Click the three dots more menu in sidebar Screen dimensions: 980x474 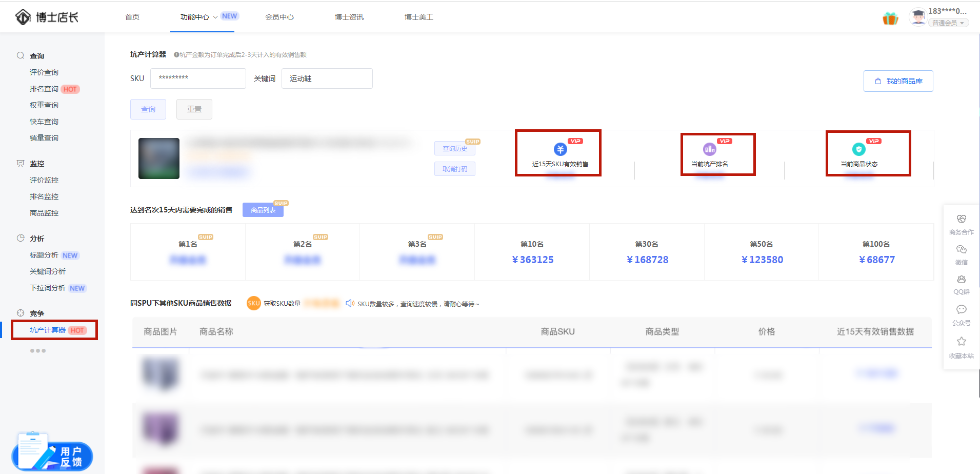pos(38,351)
